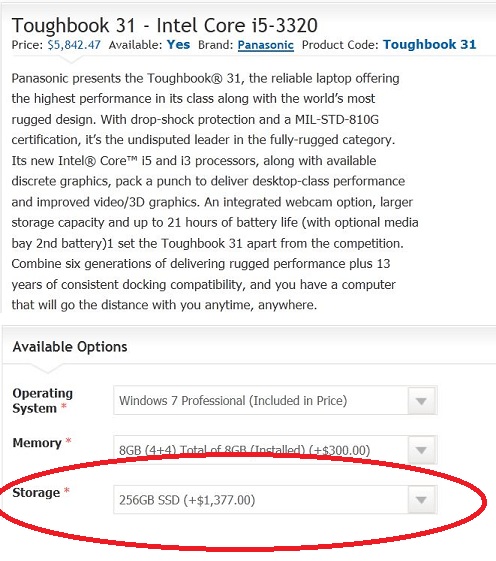
Task: Expand the Operating System dropdown arrow
Action: tap(422, 400)
